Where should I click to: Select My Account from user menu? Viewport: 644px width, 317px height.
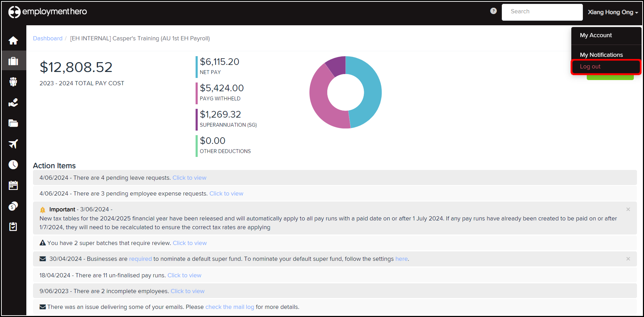596,35
